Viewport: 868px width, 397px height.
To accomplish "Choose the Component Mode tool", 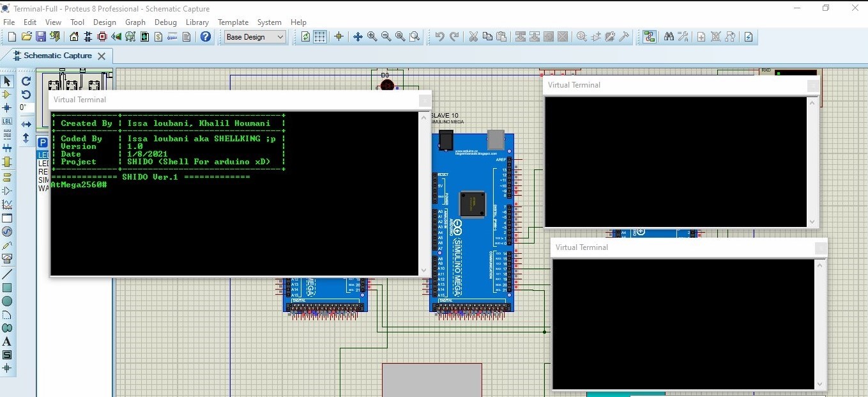I will 7,95.
